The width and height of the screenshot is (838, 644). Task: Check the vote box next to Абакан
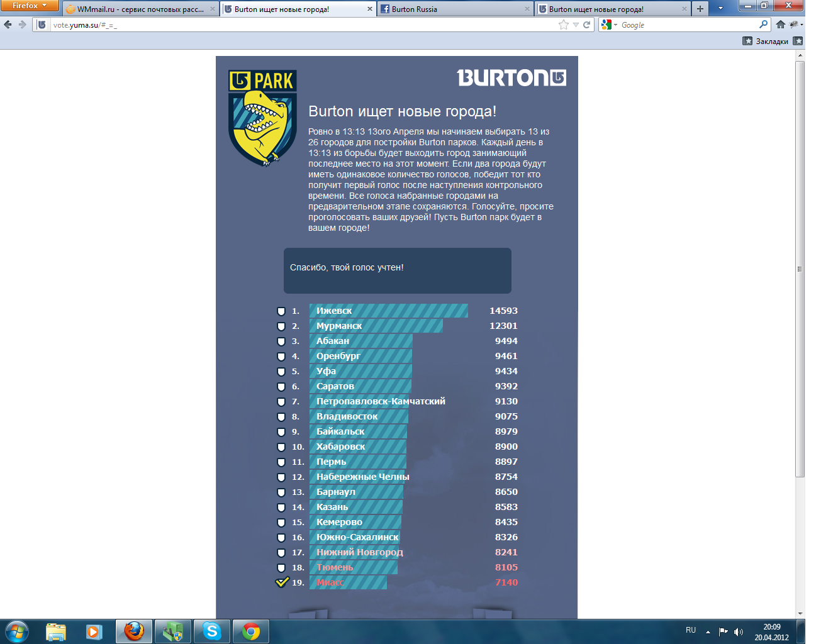[x=281, y=341]
